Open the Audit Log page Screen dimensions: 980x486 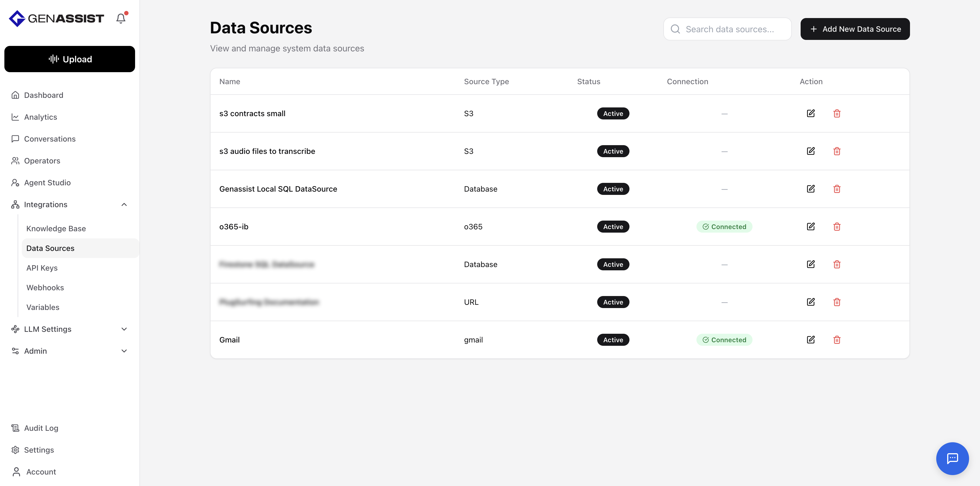[41, 428]
